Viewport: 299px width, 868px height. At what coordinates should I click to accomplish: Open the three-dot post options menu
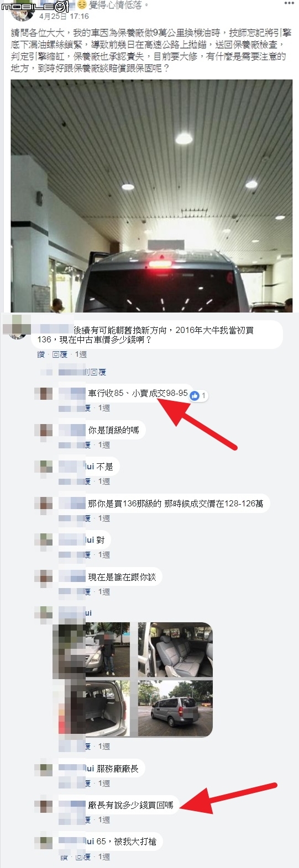[288, 4]
